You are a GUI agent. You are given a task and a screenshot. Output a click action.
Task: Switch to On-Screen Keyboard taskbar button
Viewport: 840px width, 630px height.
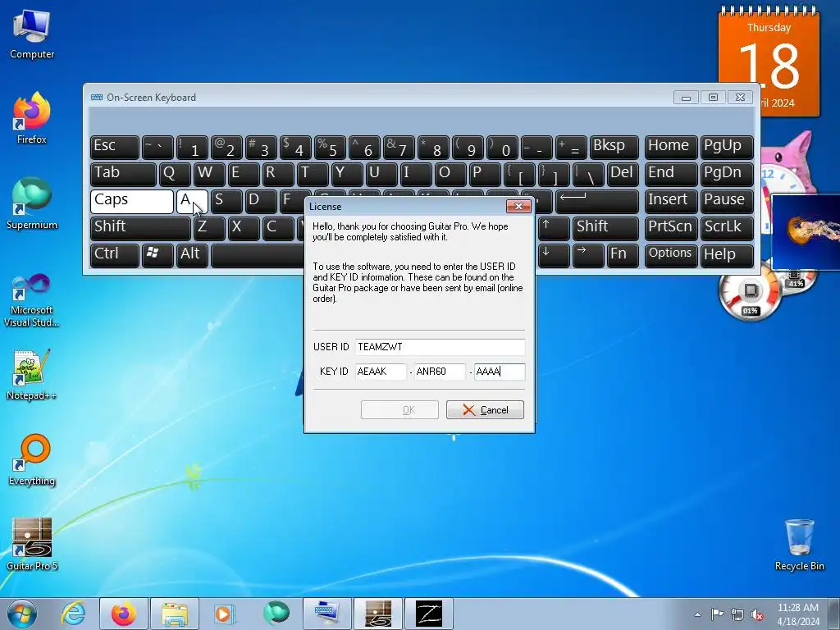(x=326, y=614)
